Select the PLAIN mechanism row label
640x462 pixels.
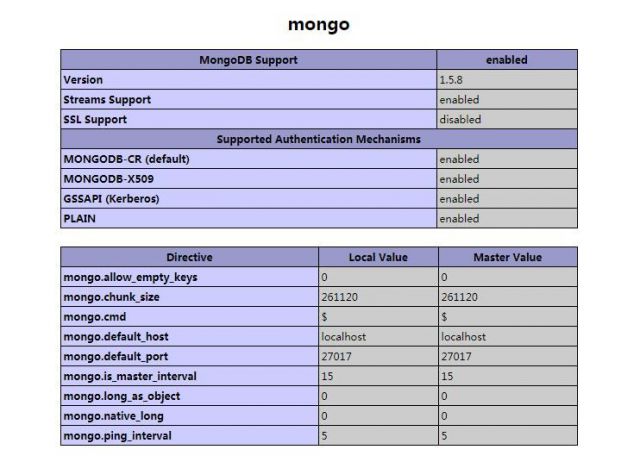80,219
